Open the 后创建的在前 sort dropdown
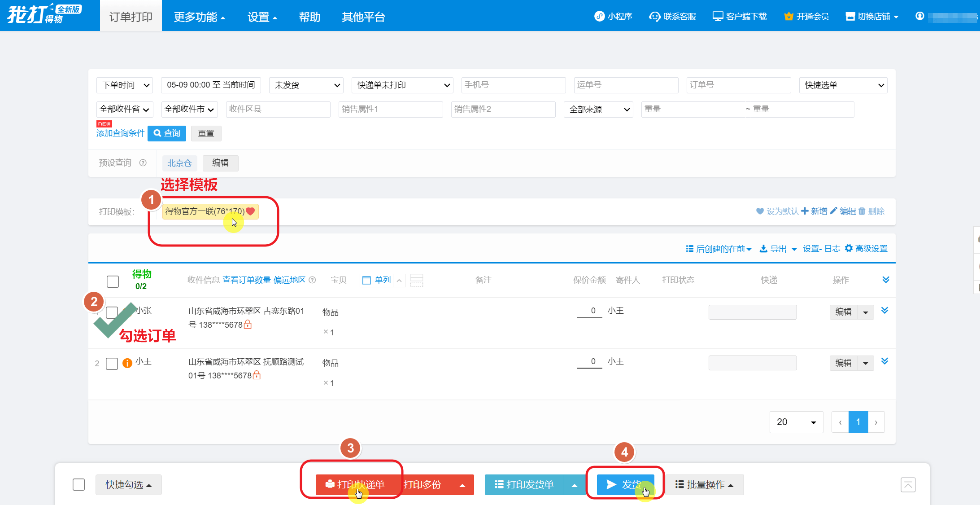Viewport: 980px width, 505px height. (719, 249)
